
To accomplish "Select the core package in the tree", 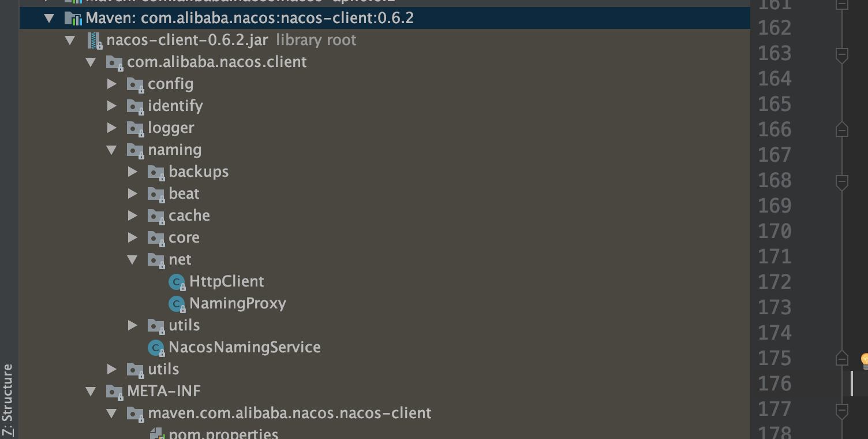I will (184, 237).
